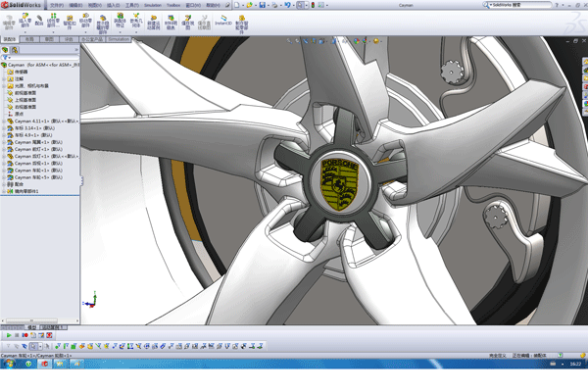
Task: Toggle the Filter Surface Bodies selection filter
Action: click(82, 346)
